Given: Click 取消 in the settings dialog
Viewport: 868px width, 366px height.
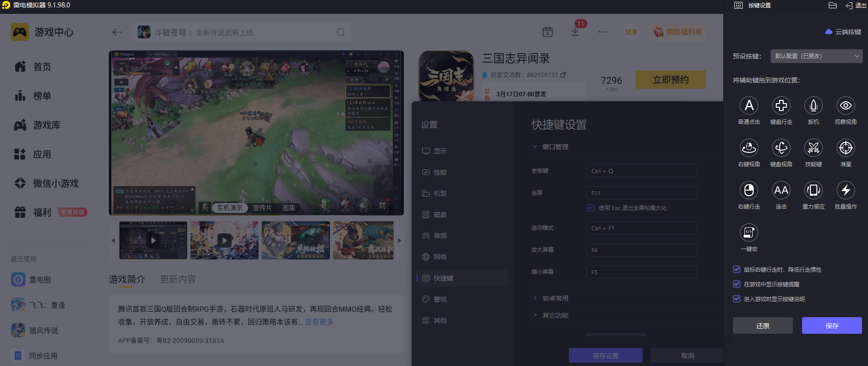Looking at the screenshot, I should pos(687,355).
